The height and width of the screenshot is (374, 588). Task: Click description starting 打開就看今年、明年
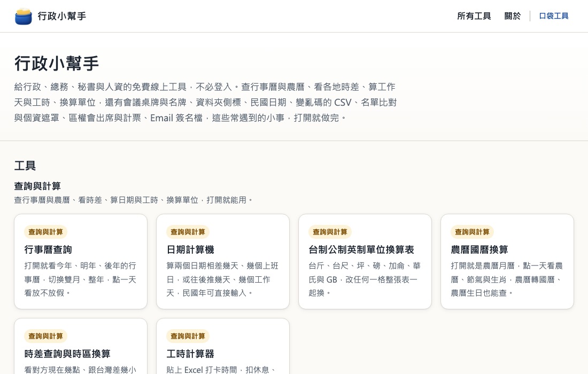tap(81, 279)
